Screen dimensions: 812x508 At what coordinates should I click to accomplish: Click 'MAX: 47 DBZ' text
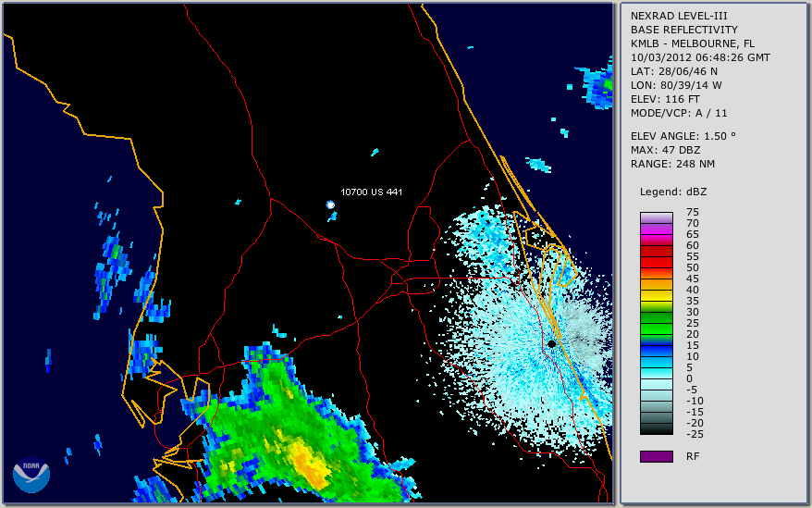666,150
